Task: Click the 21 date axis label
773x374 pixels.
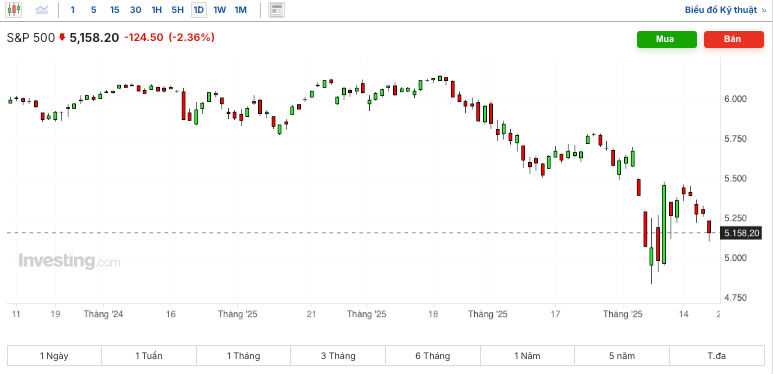Action: pyautogui.click(x=311, y=314)
